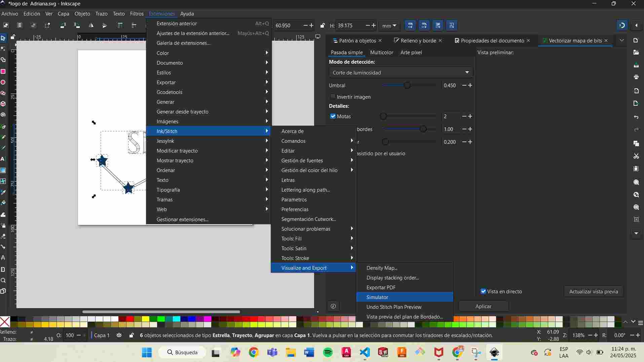This screenshot has width=644, height=362.
Task: Click the zoom percentage field 138%
Action: point(578,335)
